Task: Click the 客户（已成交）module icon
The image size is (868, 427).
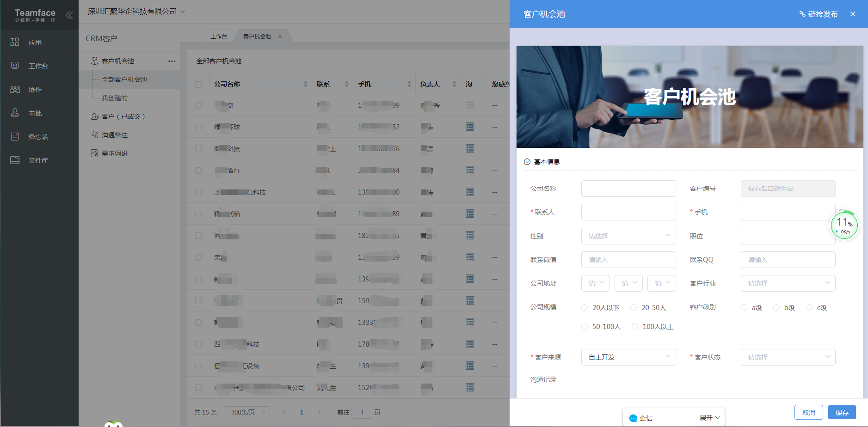Action: point(95,116)
